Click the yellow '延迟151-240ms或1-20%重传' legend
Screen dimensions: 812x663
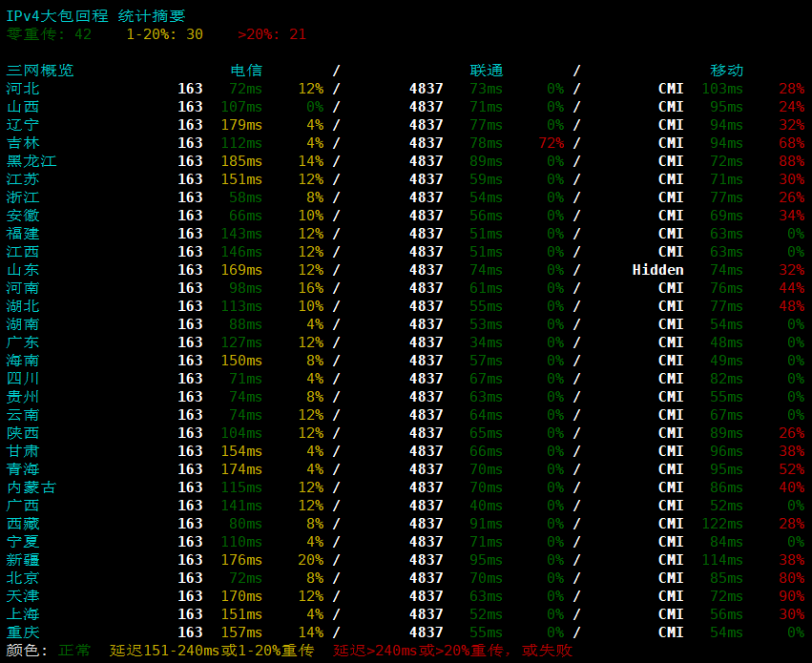pos(212,650)
